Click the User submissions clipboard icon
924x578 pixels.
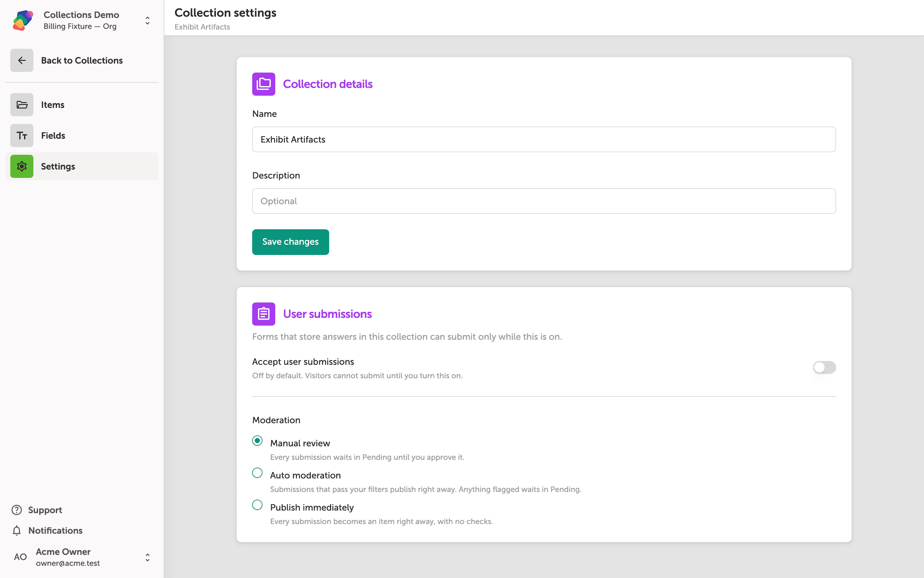pos(263,314)
